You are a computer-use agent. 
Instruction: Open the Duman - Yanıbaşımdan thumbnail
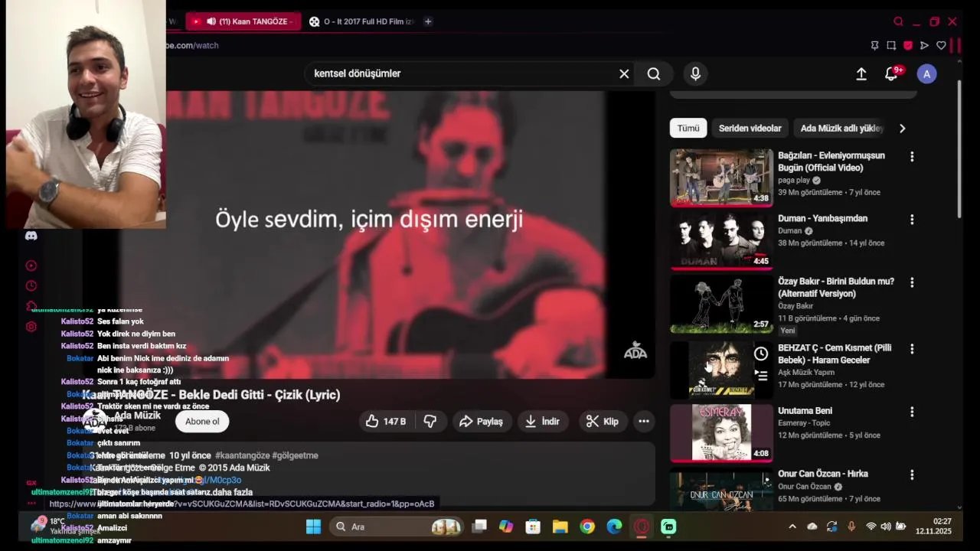722,241
